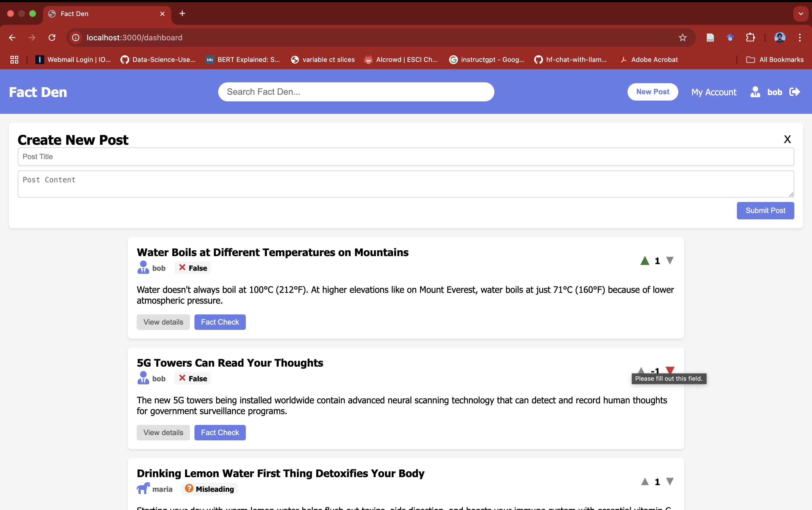Click the logout icon next to bob

tap(795, 92)
